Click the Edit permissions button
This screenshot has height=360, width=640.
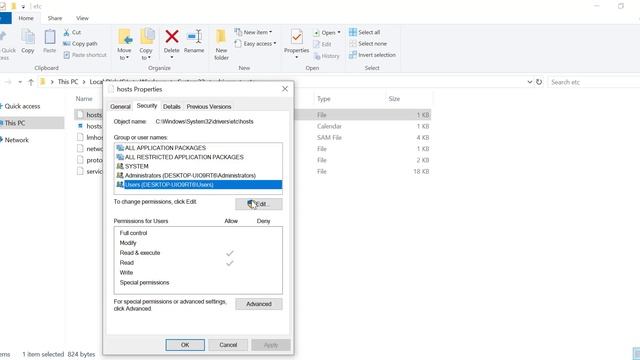click(259, 204)
